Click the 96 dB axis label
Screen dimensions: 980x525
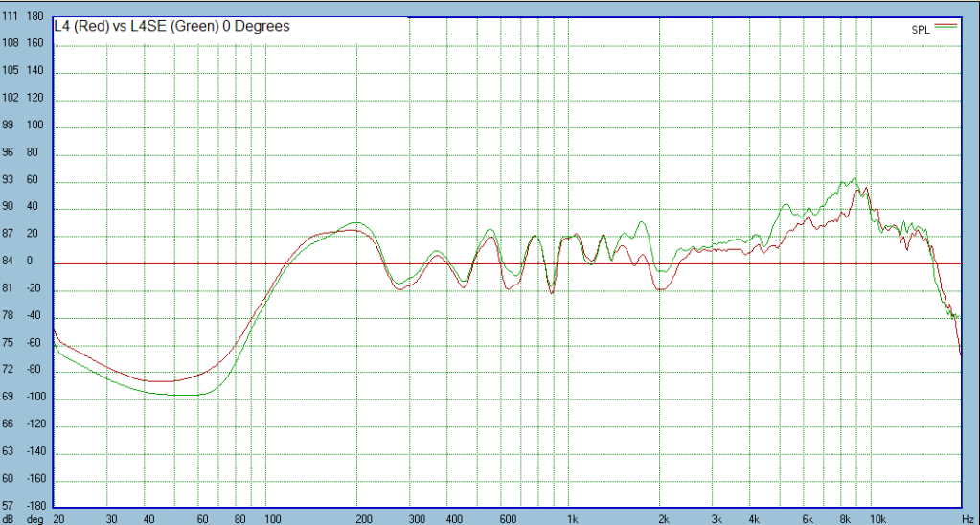[7, 153]
